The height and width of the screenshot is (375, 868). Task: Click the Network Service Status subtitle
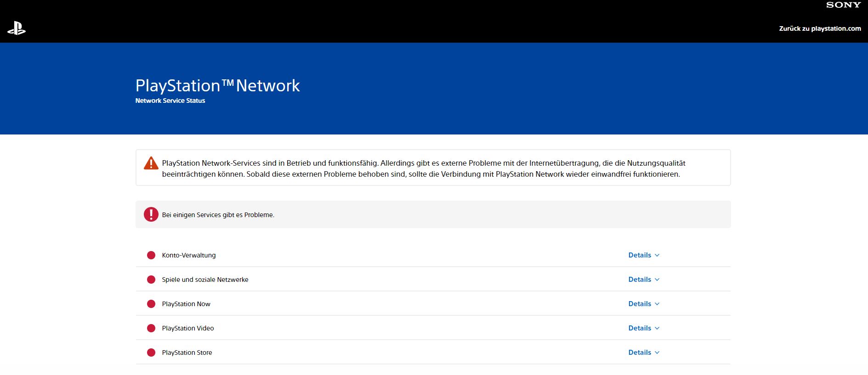point(170,101)
